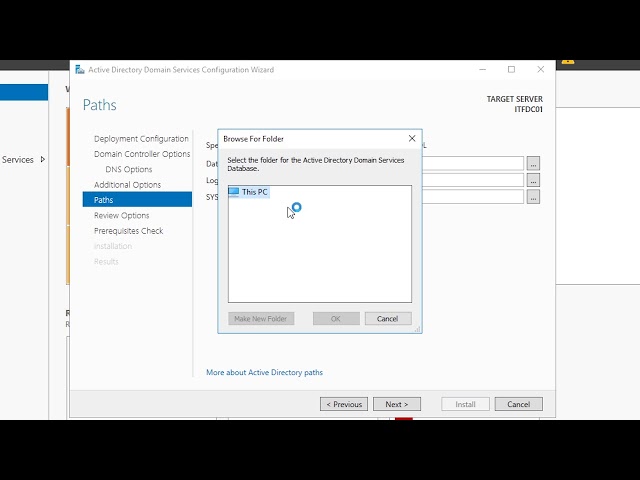Click the SYSVOL folder path field
Screen dimensions: 640x480
pos(473,197)
